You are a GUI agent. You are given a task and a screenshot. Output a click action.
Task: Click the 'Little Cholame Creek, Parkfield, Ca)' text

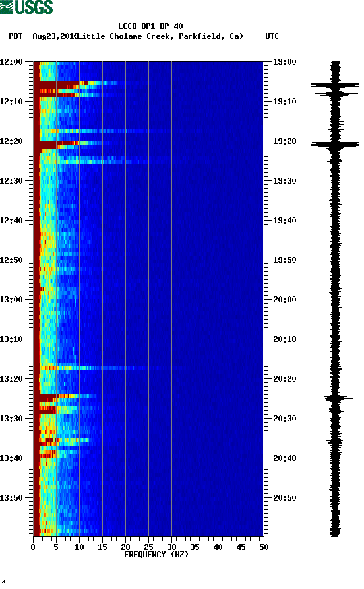(x=160, y=36)
